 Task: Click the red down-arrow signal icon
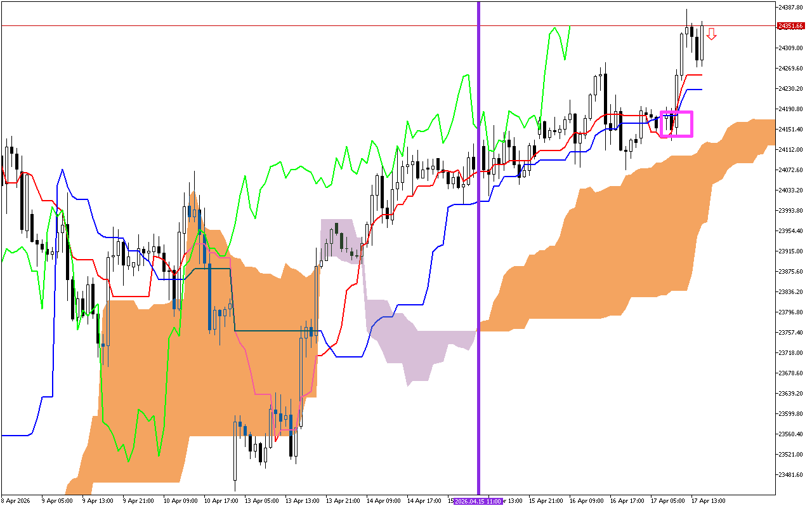coord(712,34)
